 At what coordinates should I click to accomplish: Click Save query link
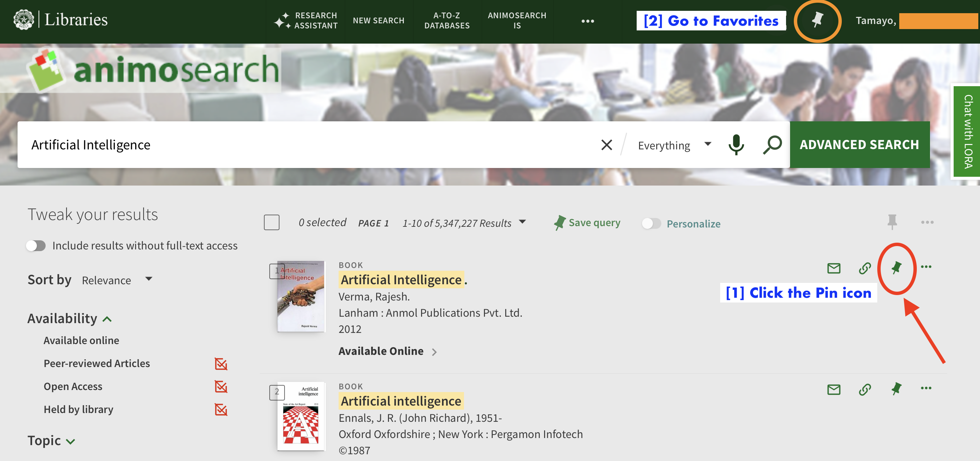tap(587, 223)
